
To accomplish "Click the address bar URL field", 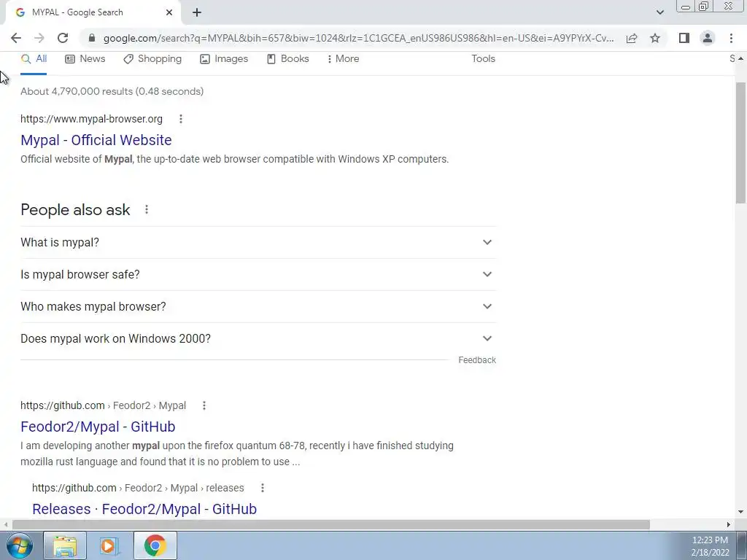I will 358,38.
